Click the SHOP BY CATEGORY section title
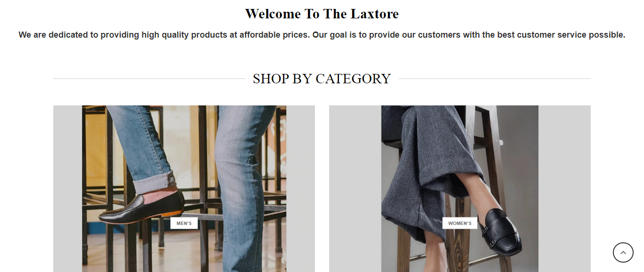Viewport: 644px width, 272px height. tap(322, 79)
